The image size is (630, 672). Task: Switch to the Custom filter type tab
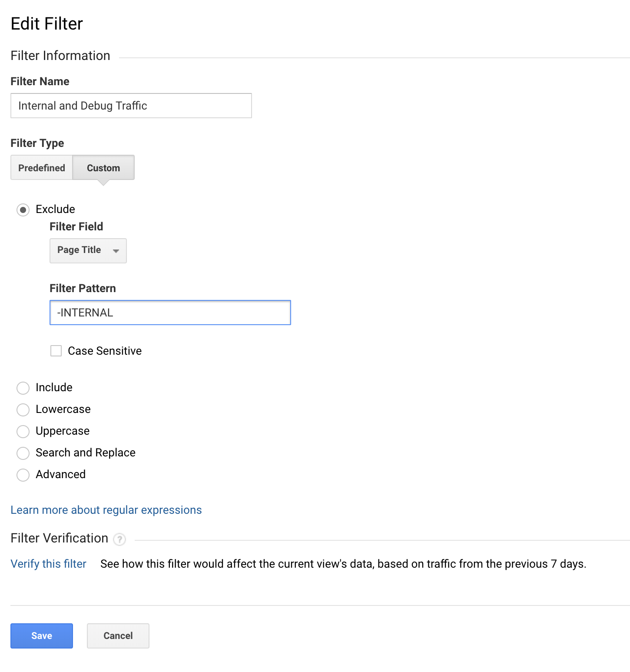coord(103,168)
